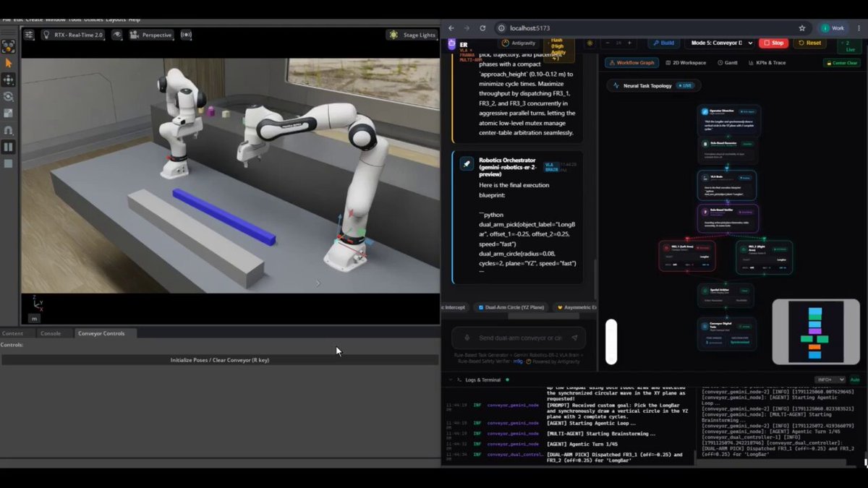Image resolution: width=868 pixels, height=488 pixels.
Task: Collapse the Logs & Terminal panel chevron
Action: point(449,380)
